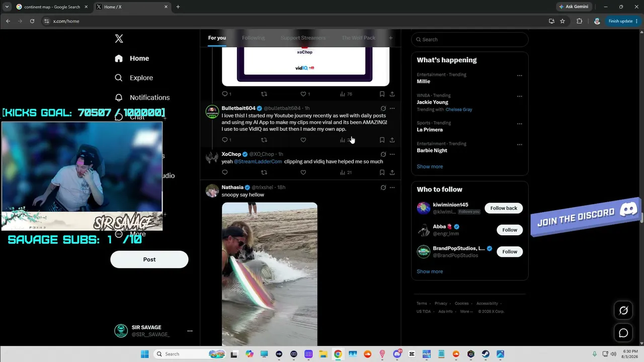The height and width of the screenshot is (362, 644).
Task: Open the floating Grok button
Action: (x=623, y=311)
